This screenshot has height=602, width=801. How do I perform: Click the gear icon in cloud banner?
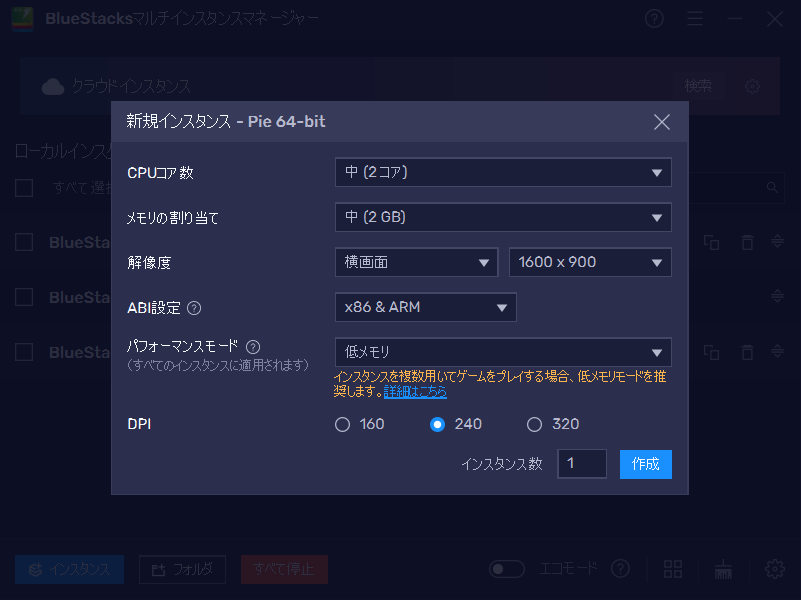[752, 86]
